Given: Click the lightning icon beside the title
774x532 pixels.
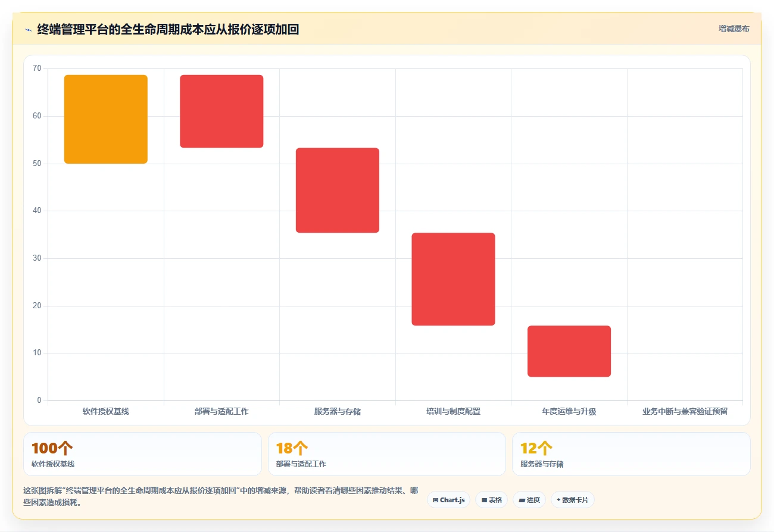Looking at the screenshot, I should pyautogui.click(x=28, y=30).
